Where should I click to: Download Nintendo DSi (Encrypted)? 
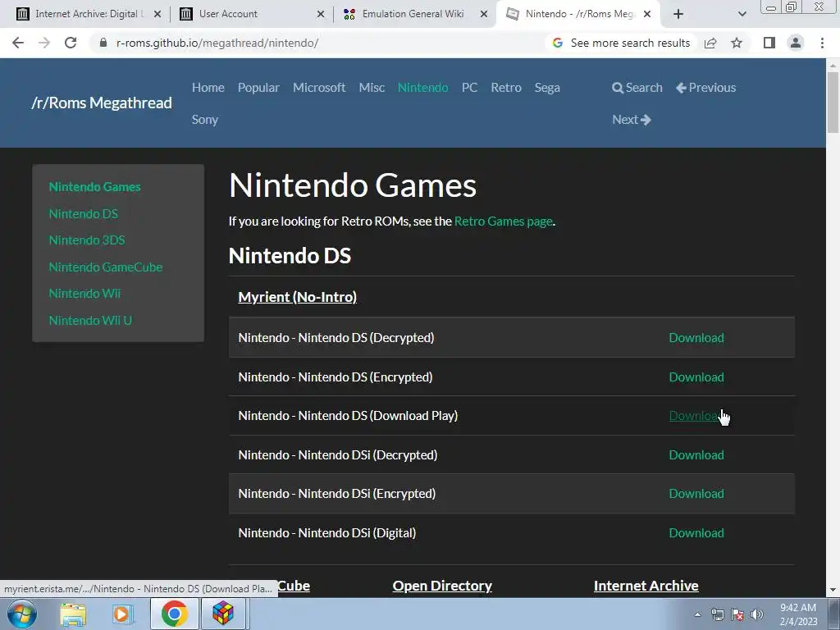click(x=696, y=493)
